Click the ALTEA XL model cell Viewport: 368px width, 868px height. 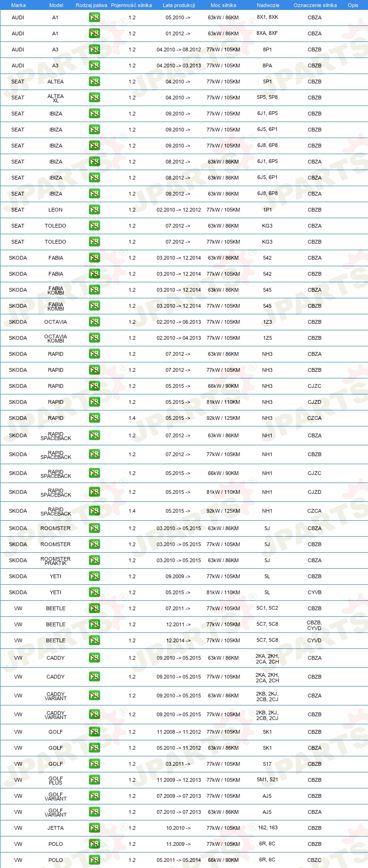tap(56, 98)
